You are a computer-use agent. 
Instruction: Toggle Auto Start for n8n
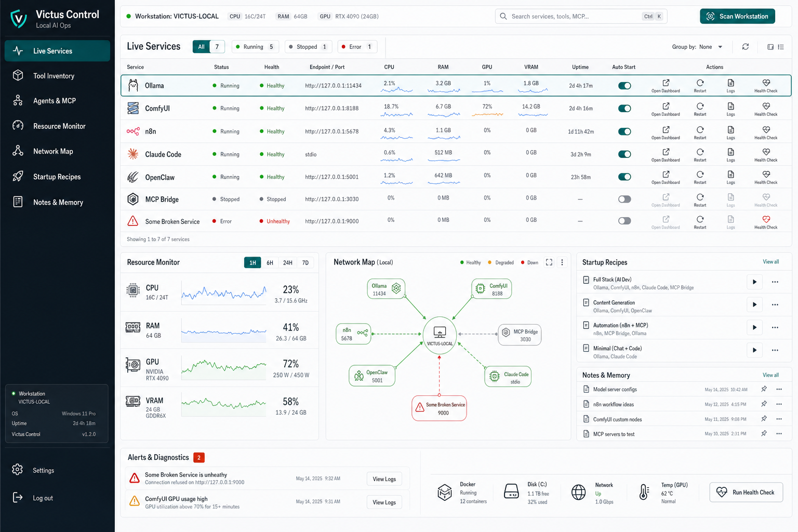pos(624,131)
